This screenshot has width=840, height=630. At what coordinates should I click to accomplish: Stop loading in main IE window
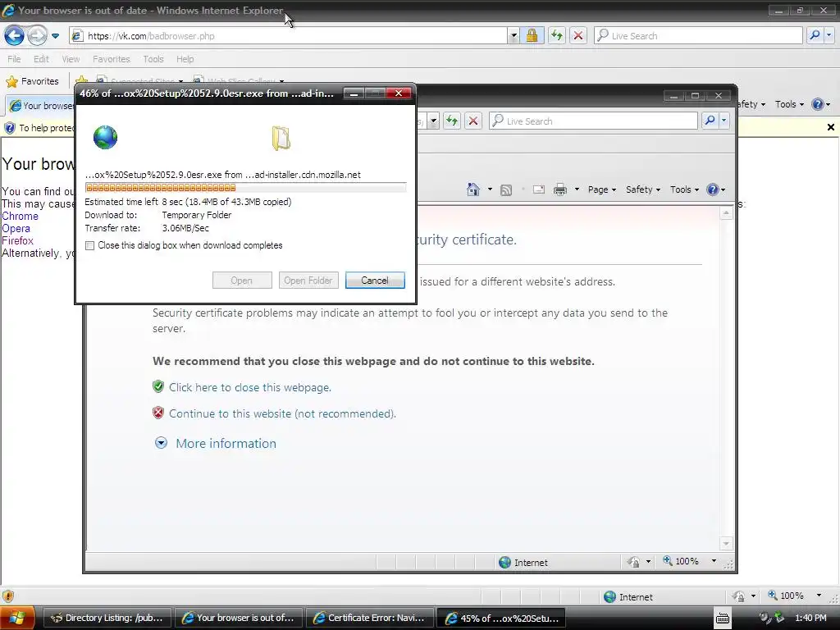[578, 36]
